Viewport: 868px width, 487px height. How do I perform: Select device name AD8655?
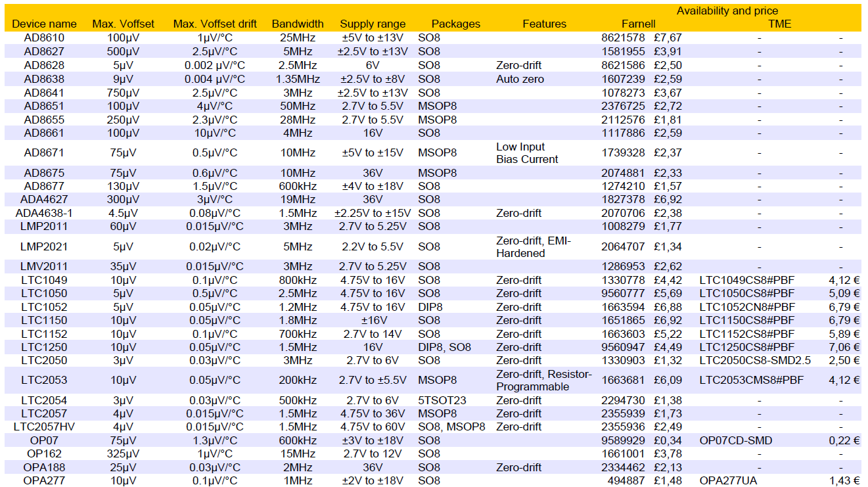(45, 120)
